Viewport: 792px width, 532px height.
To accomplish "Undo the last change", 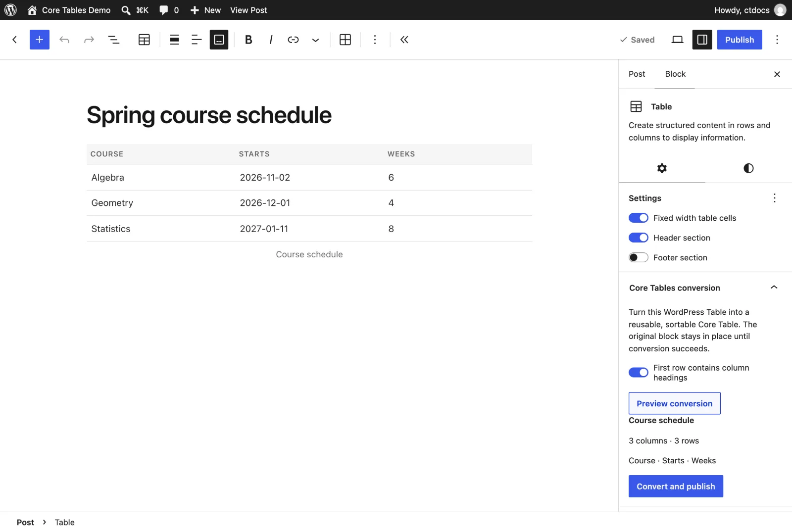I will [64, 40].
